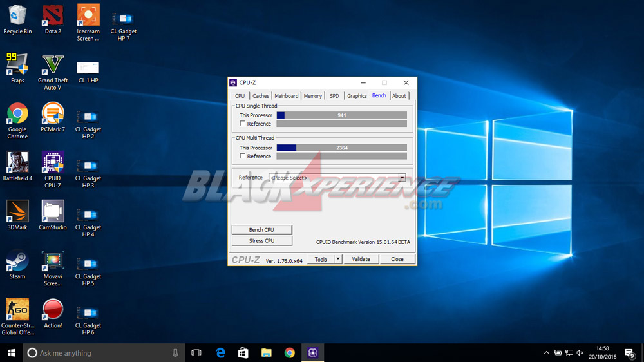
Task: Select the CL Gadget HP 5 icon
Action: (88, 271)
